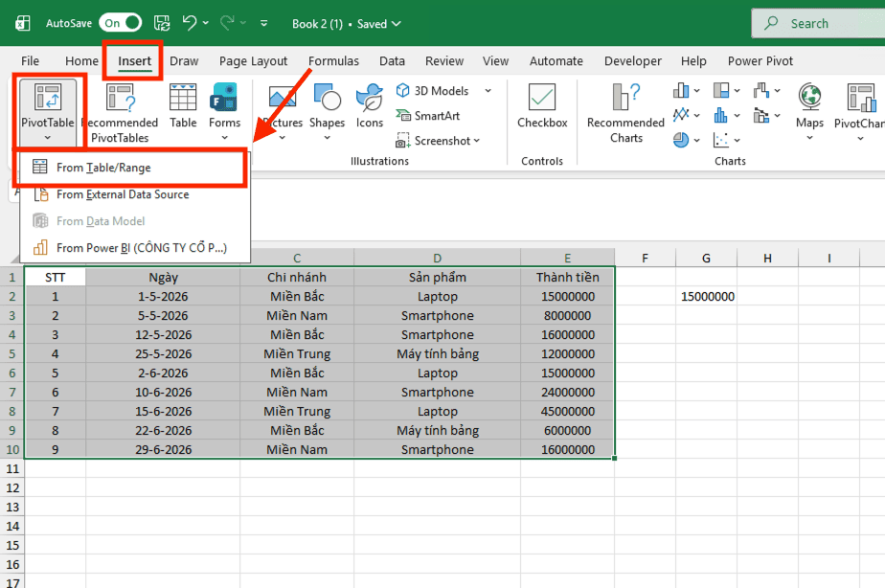Switch to Page Layout tab
The width and height of the screenshot is (885, 588).
point(253,61)
